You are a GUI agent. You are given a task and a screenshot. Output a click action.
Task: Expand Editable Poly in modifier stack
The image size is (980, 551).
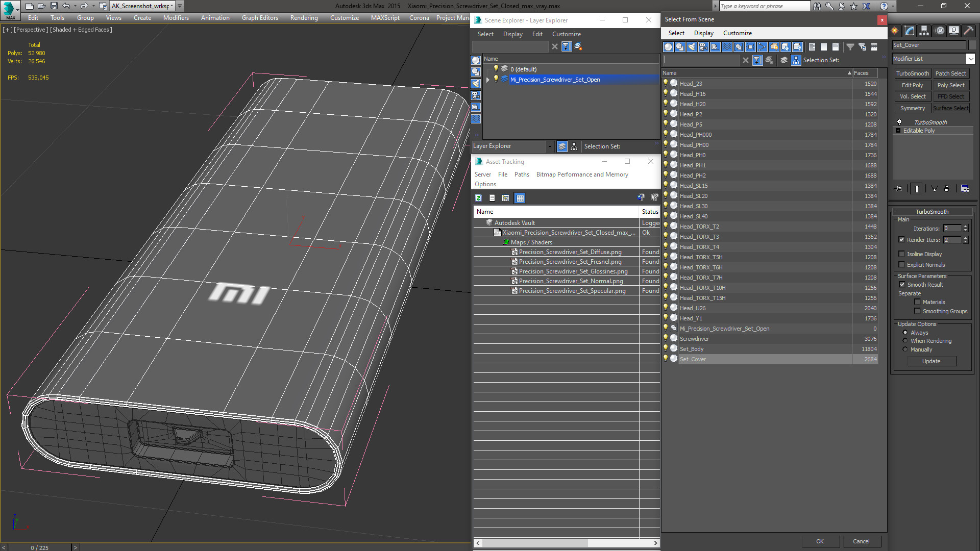coord(898,131)
